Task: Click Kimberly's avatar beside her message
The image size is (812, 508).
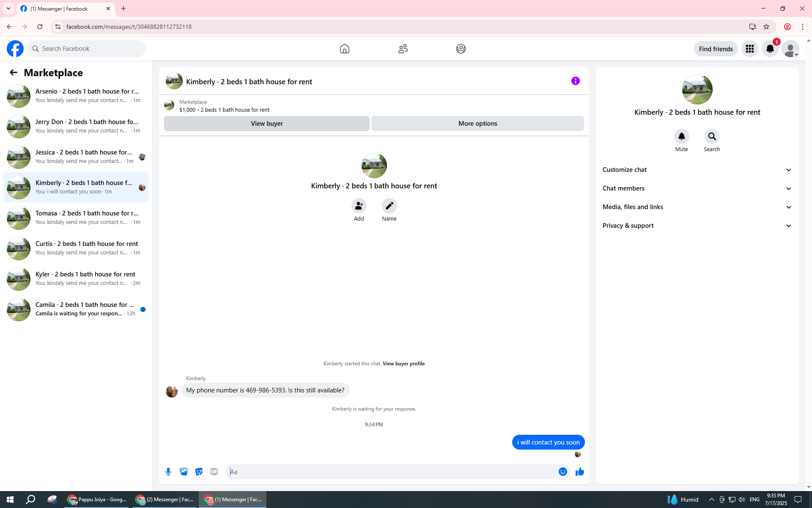Action: pos(172,392)
